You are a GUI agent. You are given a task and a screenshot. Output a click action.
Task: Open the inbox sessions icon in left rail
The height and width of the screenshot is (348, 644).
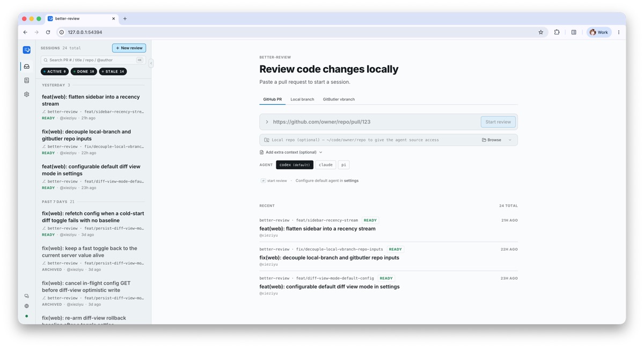tap(27, 67)
